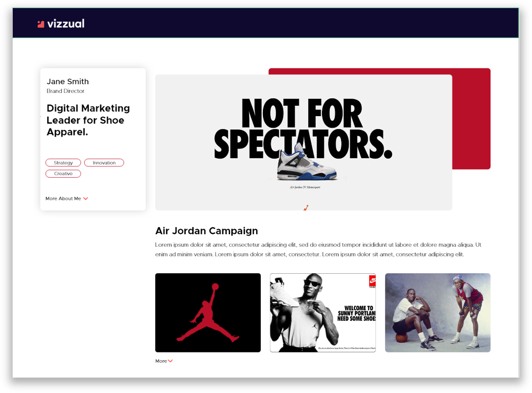The image size is (532, 393).
Task: Click the vizzual wordmark in the navbar
Action: (66, 23)
